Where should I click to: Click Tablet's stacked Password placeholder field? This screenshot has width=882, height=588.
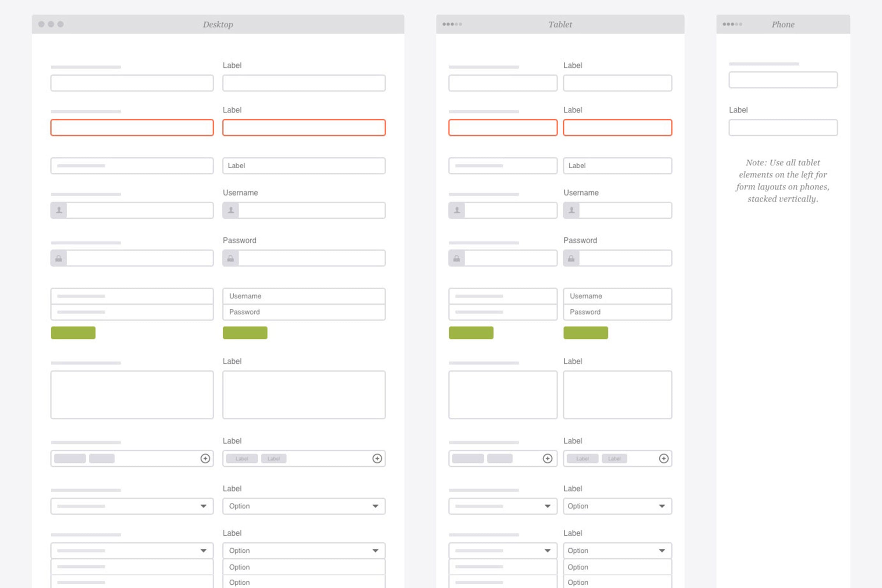tap(617, 312)
